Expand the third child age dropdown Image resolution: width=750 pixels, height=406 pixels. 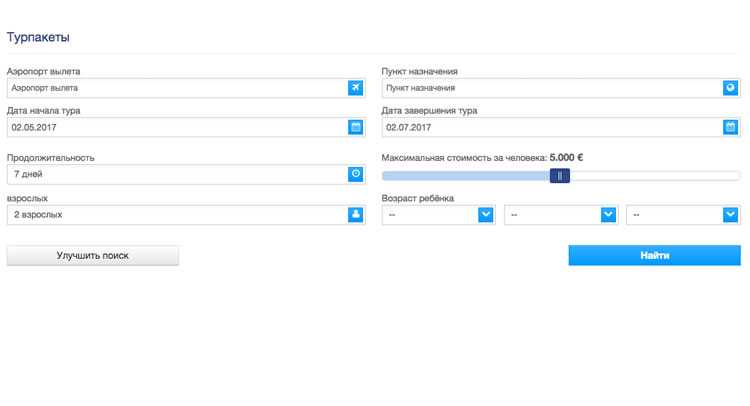click(x=730, y=214)
